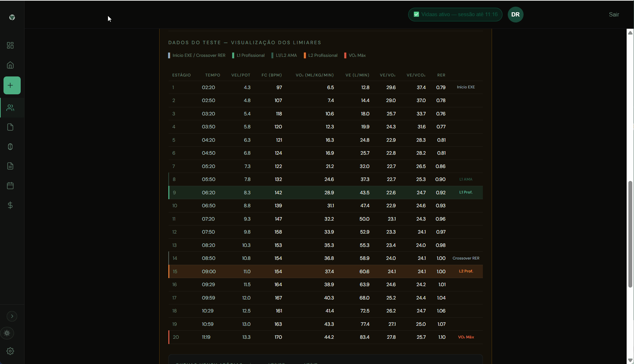Click the TEMPO column header
This screenshot has height=364, width=634.
(x=213, y=75)
